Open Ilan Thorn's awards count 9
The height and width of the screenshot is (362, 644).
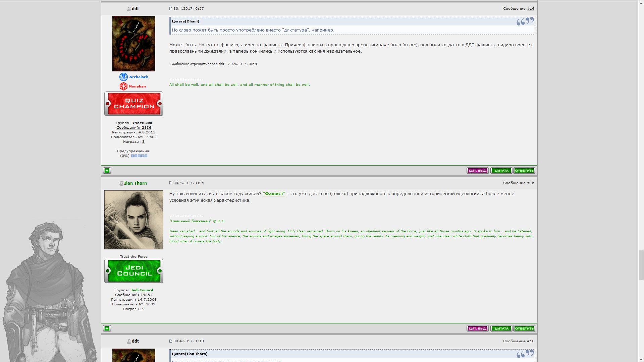point(143,309)
